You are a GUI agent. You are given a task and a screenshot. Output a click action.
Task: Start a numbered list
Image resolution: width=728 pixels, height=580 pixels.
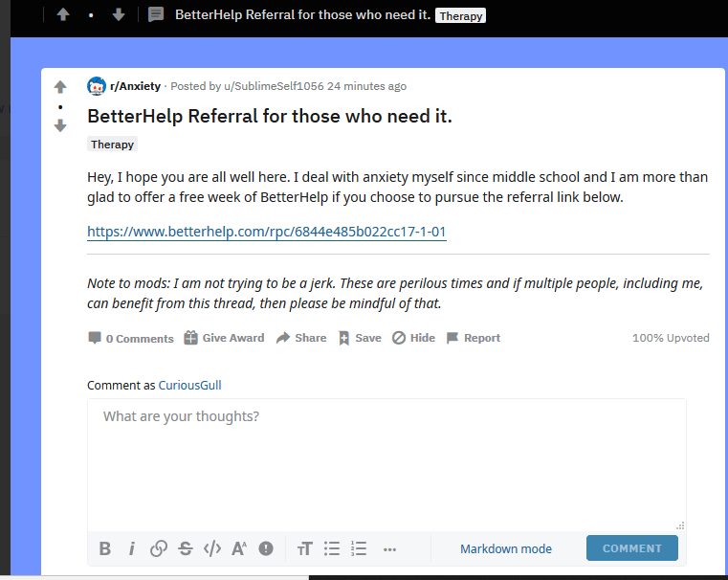(x=359, y=548)
